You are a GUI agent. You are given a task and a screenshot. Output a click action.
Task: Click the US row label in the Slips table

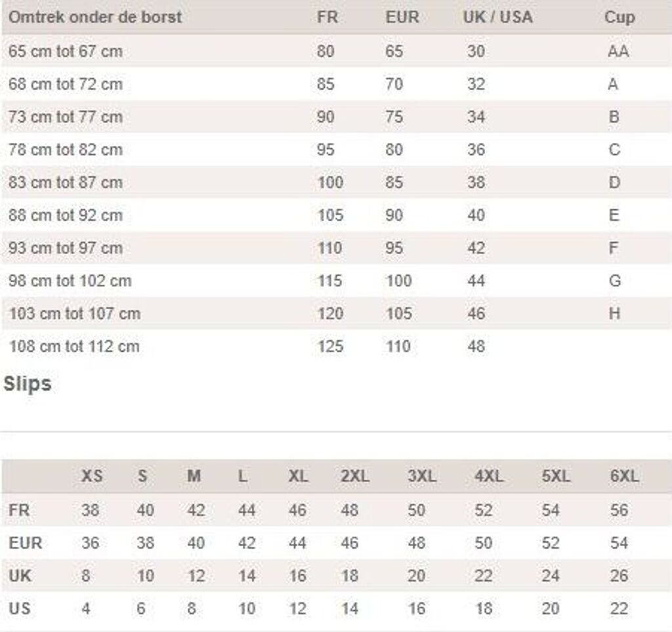coord(20,609)
